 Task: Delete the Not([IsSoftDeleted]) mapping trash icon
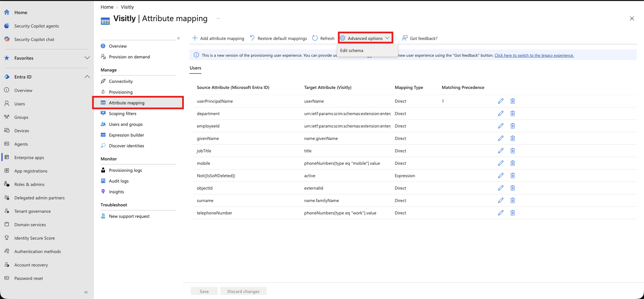point(513,176)
